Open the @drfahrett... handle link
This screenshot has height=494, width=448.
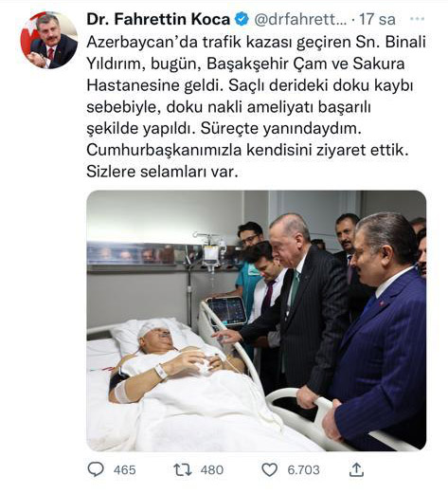pyautogui.click(x=300, y=19)
